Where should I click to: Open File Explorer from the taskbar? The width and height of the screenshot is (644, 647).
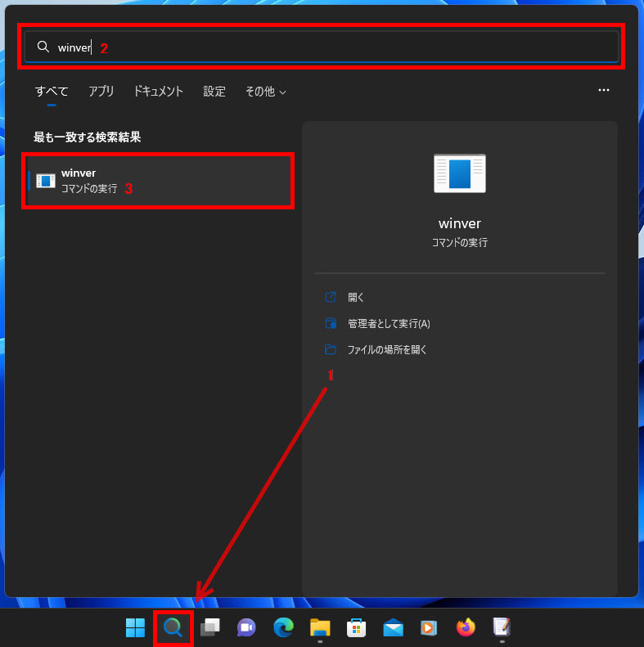tap(320, 627)
